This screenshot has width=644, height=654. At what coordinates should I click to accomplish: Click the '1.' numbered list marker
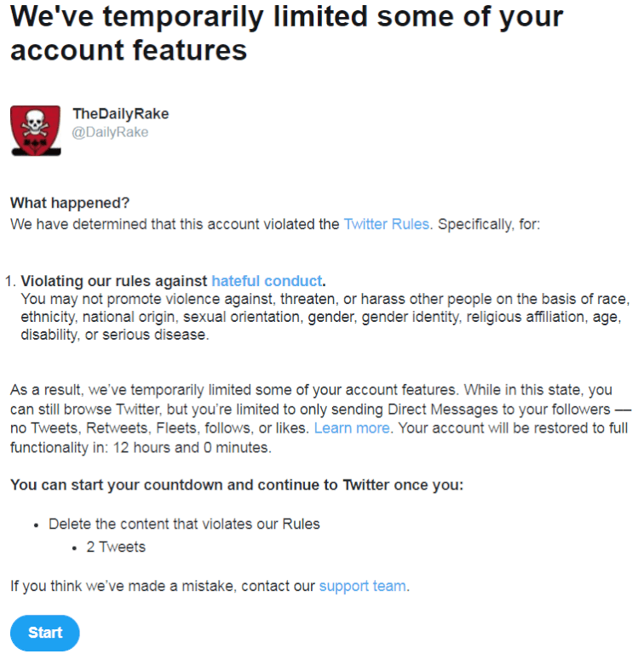click(10, 282)
